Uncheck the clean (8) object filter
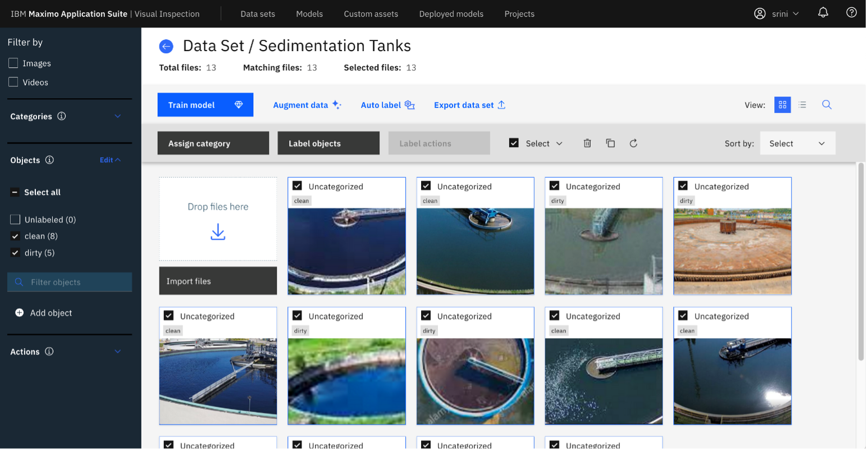Viewport: 868px width, 451px height. (15, 236)
